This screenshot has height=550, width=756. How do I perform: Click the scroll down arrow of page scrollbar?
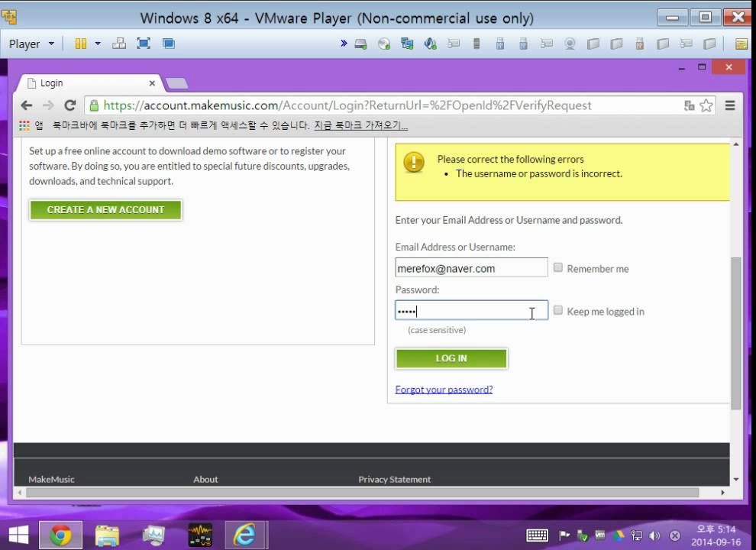pyautogui.click(x=735, y=479)
